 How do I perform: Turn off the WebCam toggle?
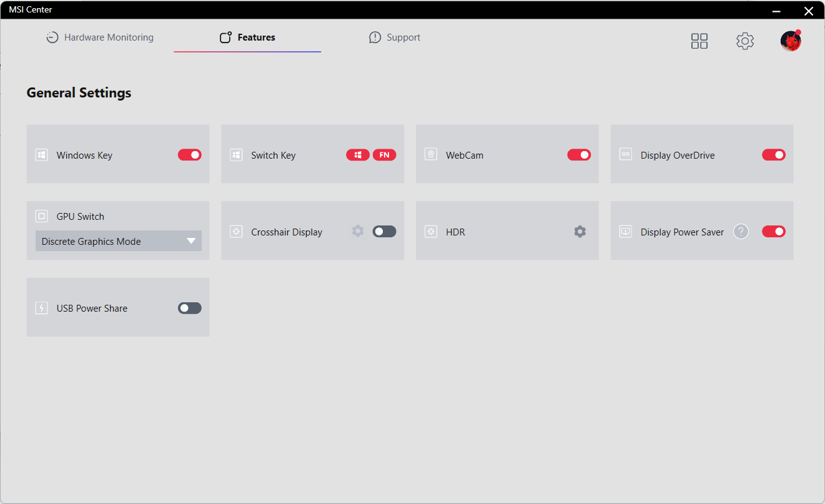pos(579,155)
